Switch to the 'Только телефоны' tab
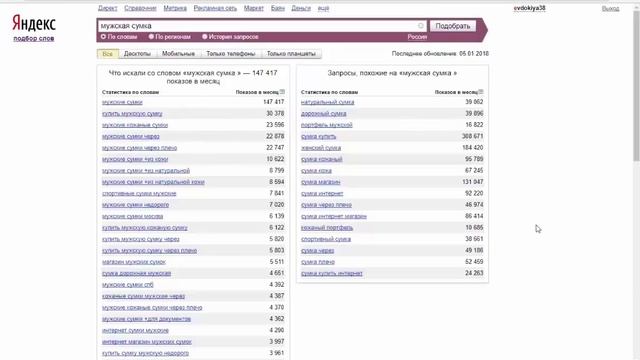 (x=231, y=54)
